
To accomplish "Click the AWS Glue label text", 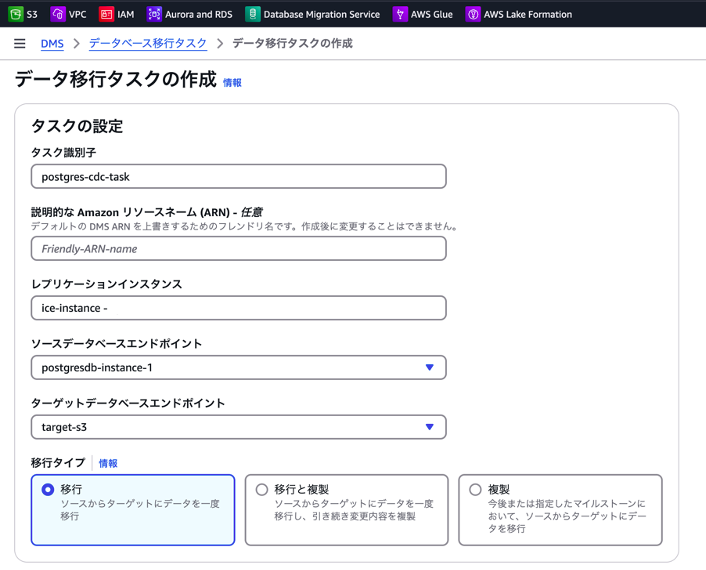I will (x=431, y=14).
